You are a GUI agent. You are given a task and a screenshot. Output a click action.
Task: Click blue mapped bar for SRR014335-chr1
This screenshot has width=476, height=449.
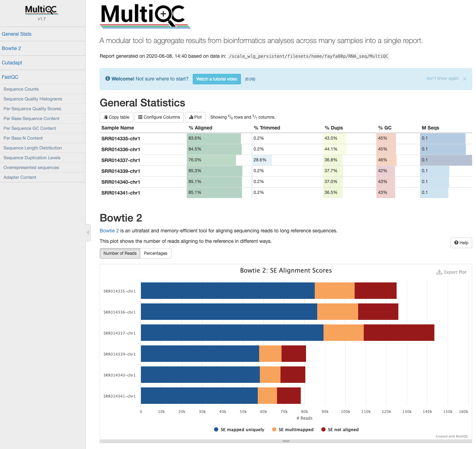point(228,291)
